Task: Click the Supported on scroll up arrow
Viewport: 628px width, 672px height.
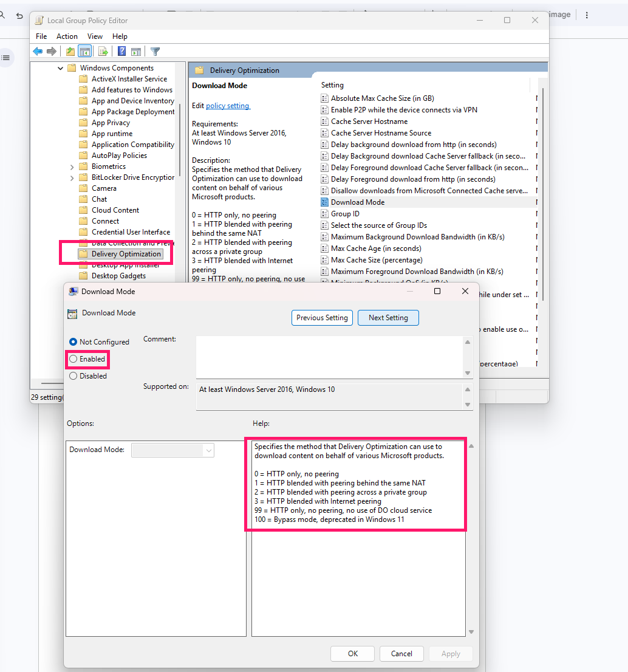Action: coord(468,389)
